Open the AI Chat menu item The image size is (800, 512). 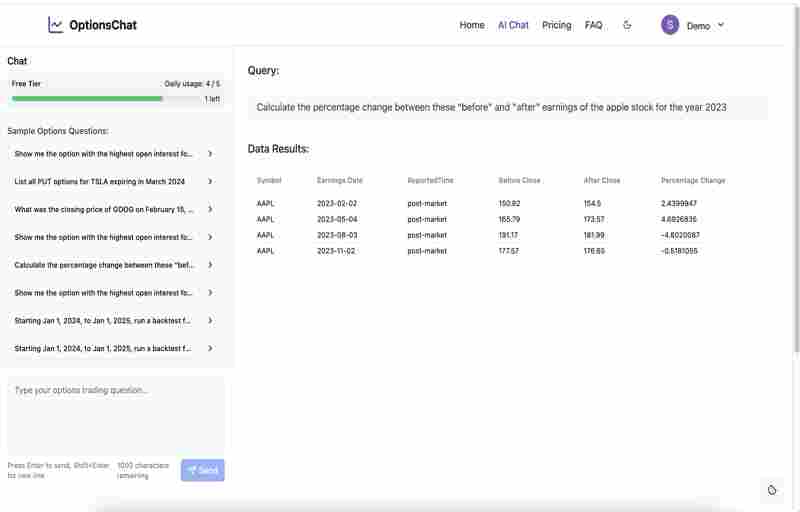click(x=513, y=25)
